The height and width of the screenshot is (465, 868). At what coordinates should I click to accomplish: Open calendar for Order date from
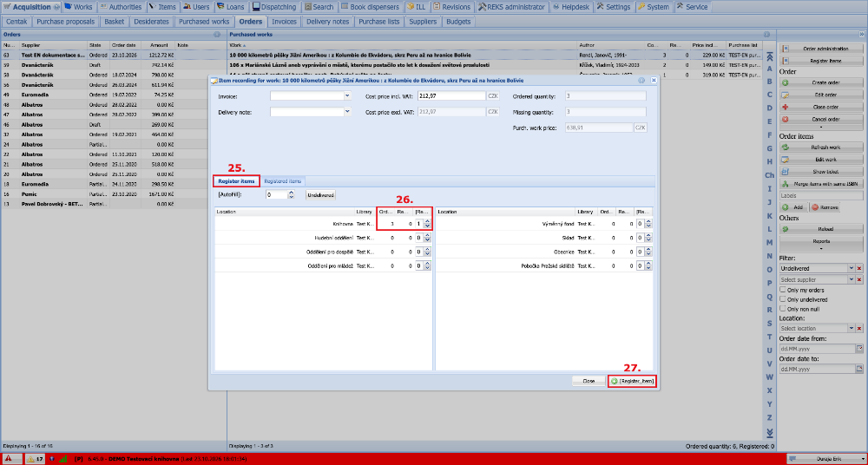point(859,349)
